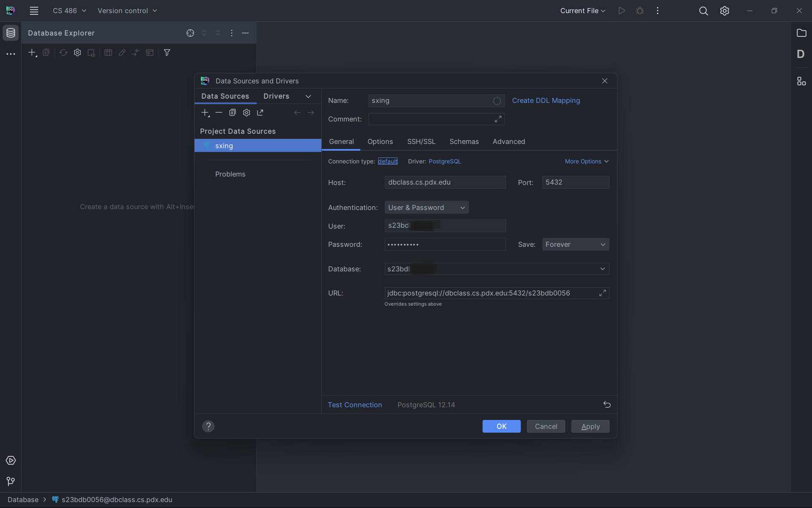Screen dimensions: 812x508
Task: Click the revert changes arrow icon
Action: (607, 405)
